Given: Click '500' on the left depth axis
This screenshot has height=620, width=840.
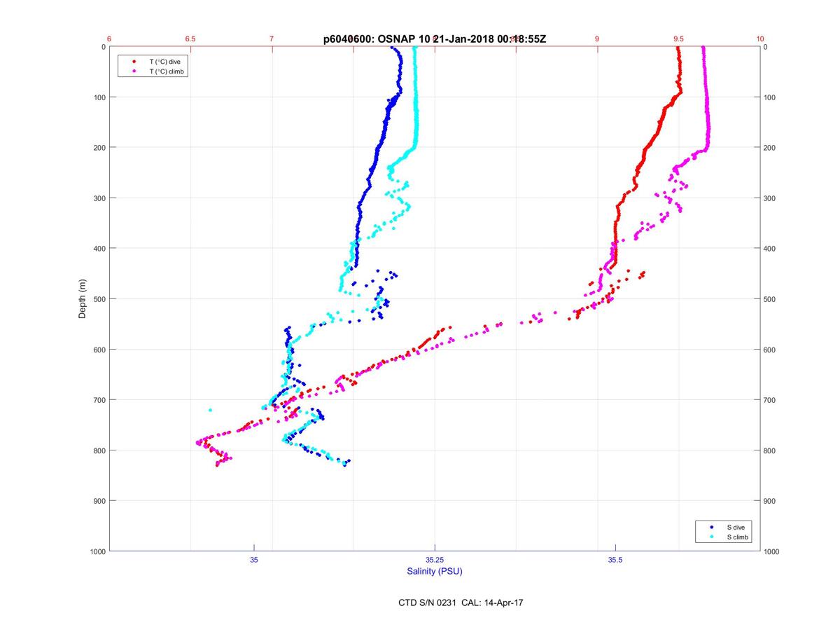Looking at the screenshot, I should click(99, 299).
